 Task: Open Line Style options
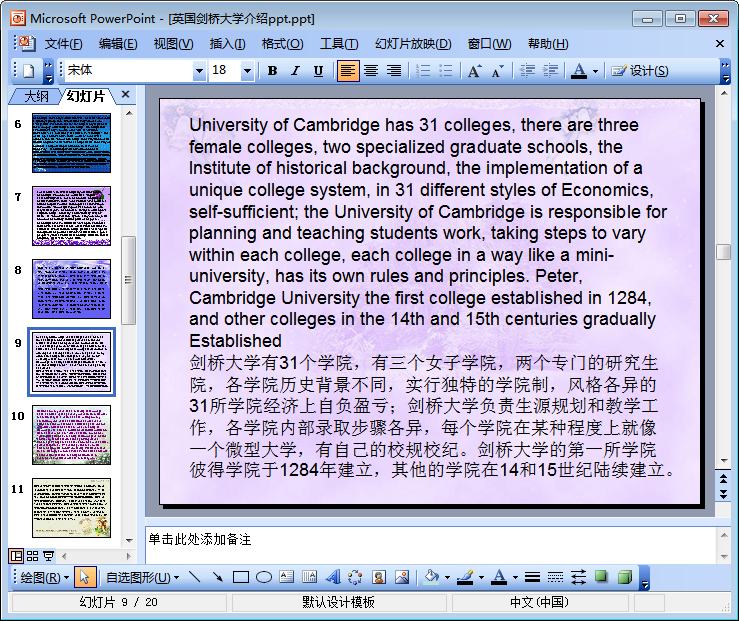pos(533,577)
